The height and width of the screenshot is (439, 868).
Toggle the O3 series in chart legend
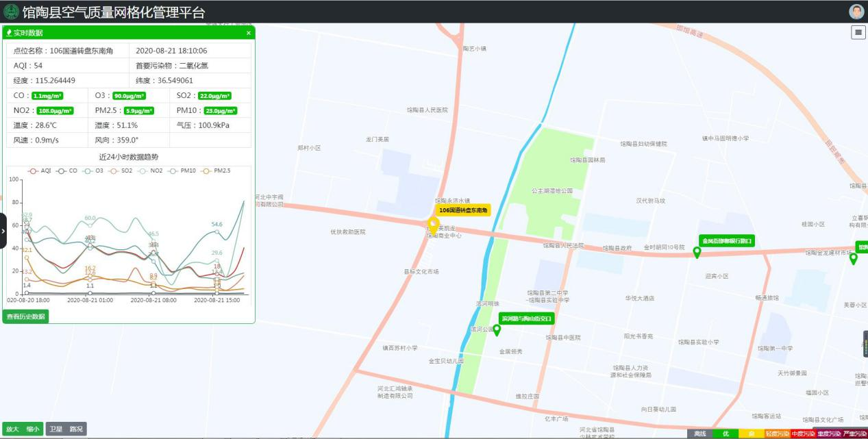pyautogui.click(x=93, y=171)
